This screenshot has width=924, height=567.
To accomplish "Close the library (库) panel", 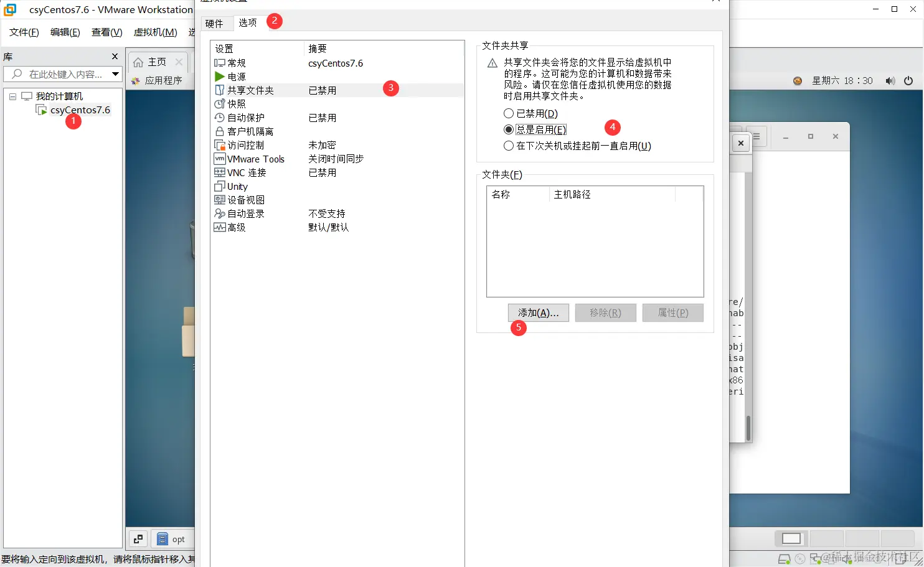I will click(x=115, y=57).
